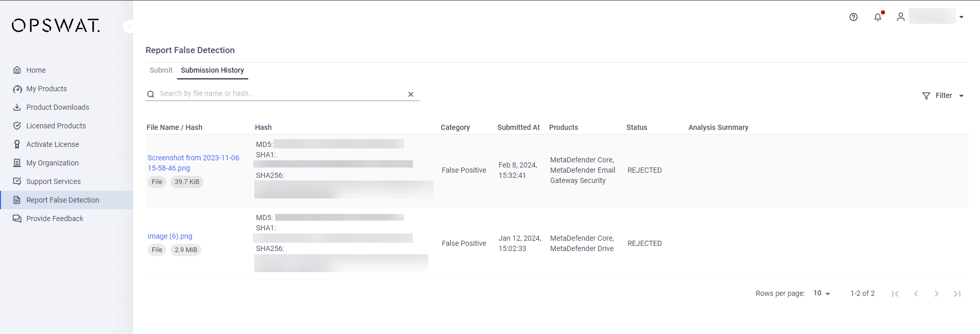Expand the user account dropdown arrow
Viewport: 980px width, 334px height.
pyautogui.click(x=961, y=17)
